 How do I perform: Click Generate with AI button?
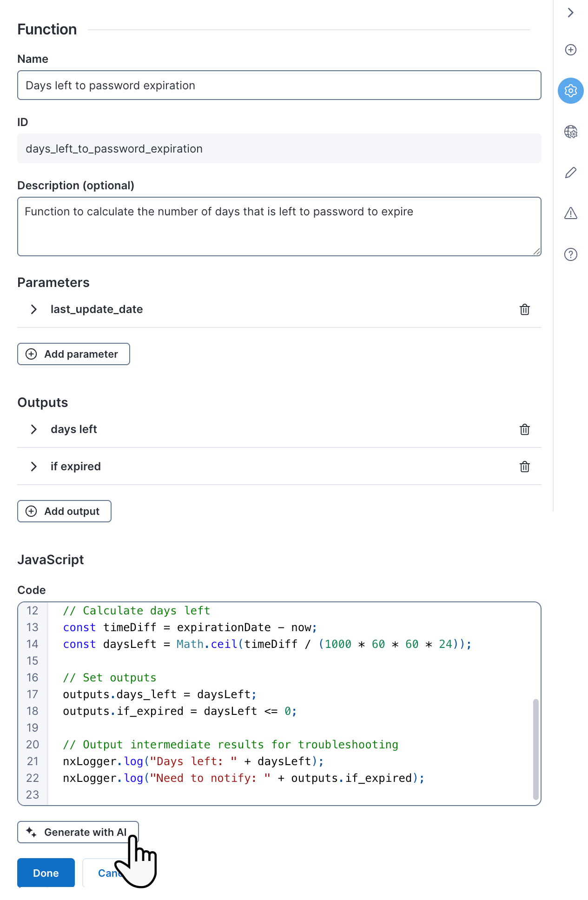coord(78,832)
